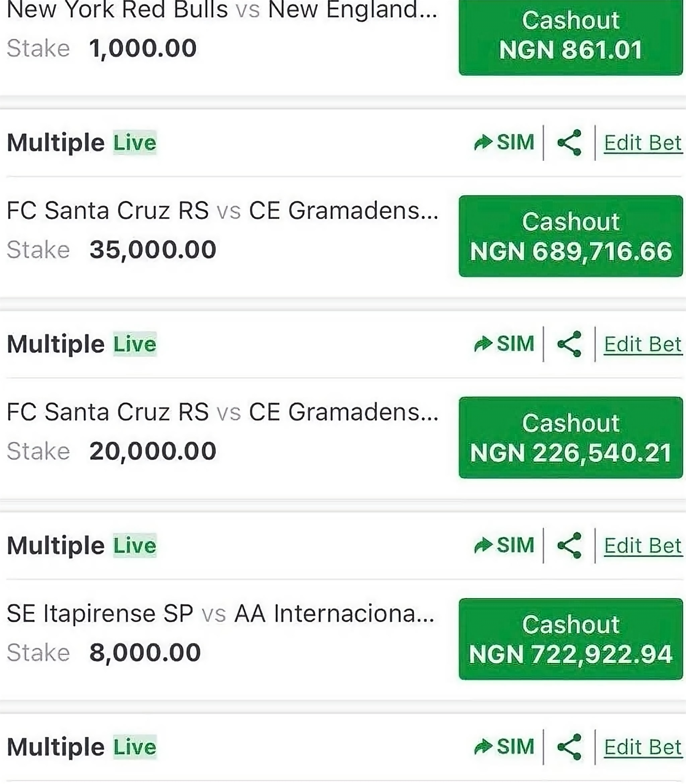The image size is (686, 784).
Task: Tap share icon for 20,000.00 stake bet
Action: click(x=570, y=344)
